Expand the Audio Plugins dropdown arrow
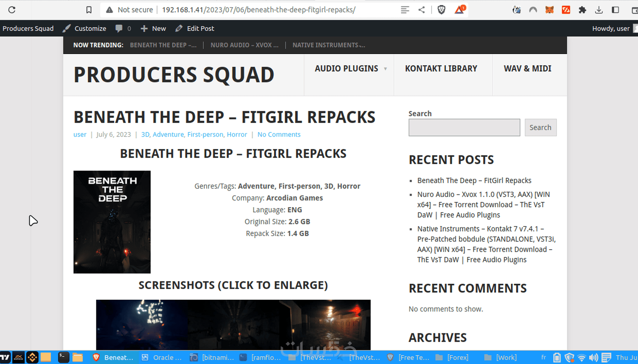 pyautogui.click(x=385, y=69)
